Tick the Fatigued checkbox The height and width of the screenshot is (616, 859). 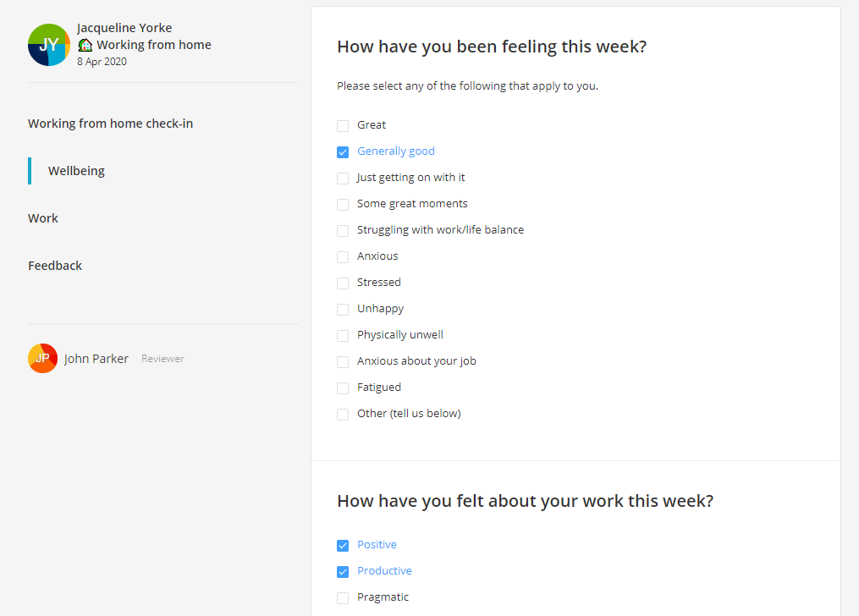click(343, 388)
